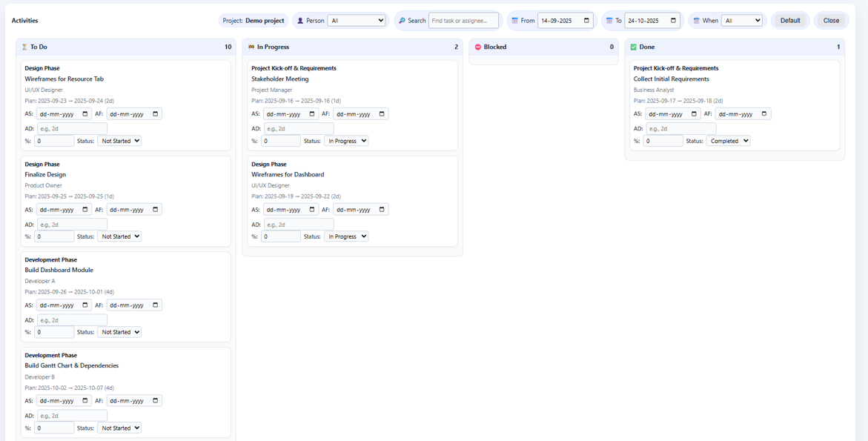Open AF date picker for Wireframes for Resource Tab
Viewport: 868px width, 441px height.
(x=155, y=113)
